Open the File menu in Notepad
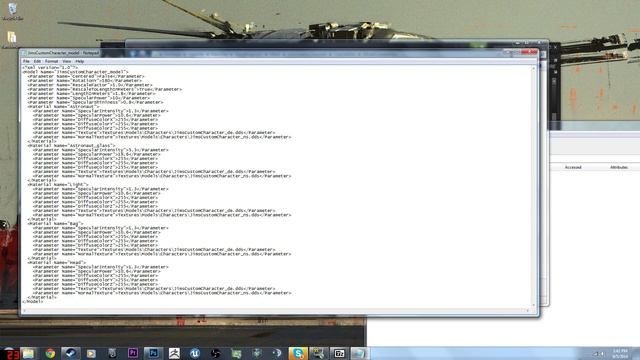Image resolution: width=640 pixels, height=360 pixels. 26,61
